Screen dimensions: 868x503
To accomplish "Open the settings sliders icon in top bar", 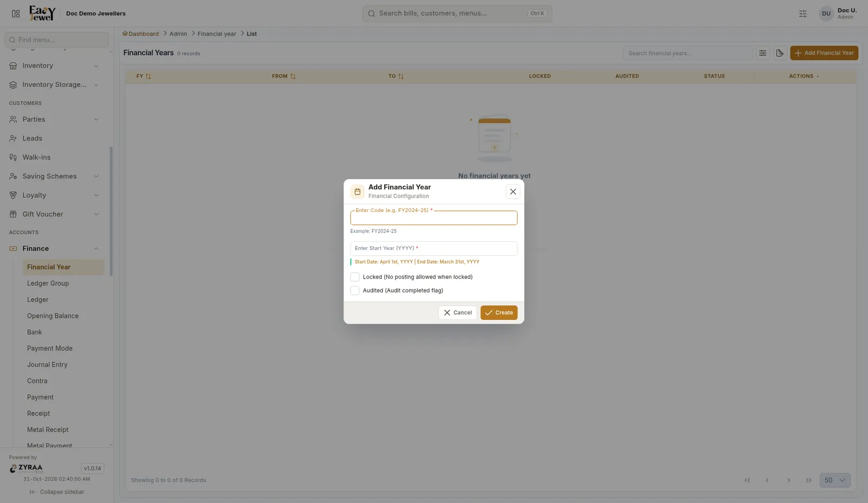I will coord(803,14).
